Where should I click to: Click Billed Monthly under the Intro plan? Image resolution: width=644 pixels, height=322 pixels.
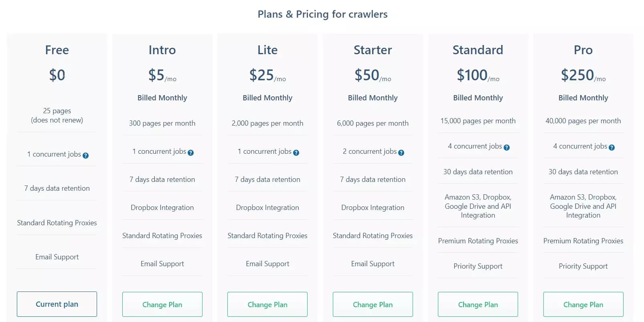pos(162,98)
